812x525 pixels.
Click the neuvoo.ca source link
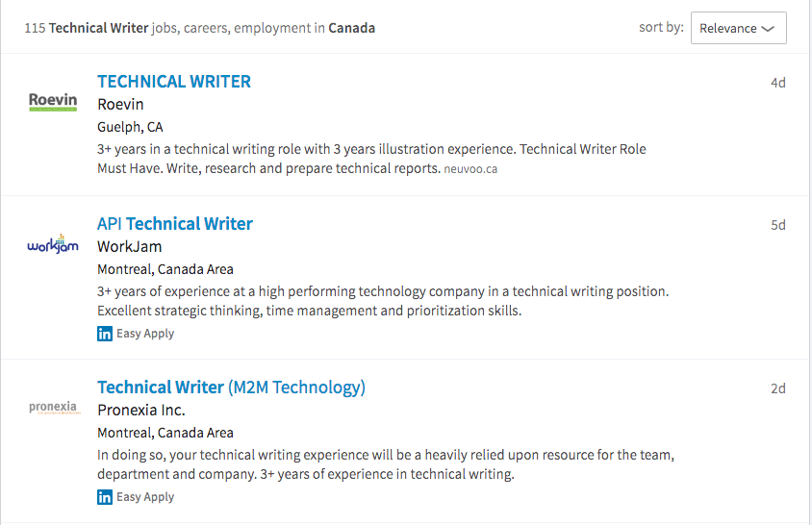(x=470, y=169)
